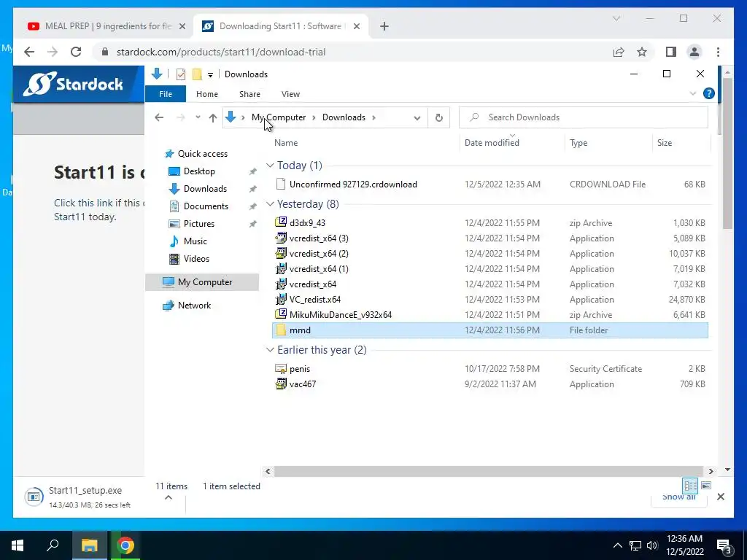This screenshot has width=747, height=560.
Task: Select Quick access in the navigation pane
Action: pos(203,154)
